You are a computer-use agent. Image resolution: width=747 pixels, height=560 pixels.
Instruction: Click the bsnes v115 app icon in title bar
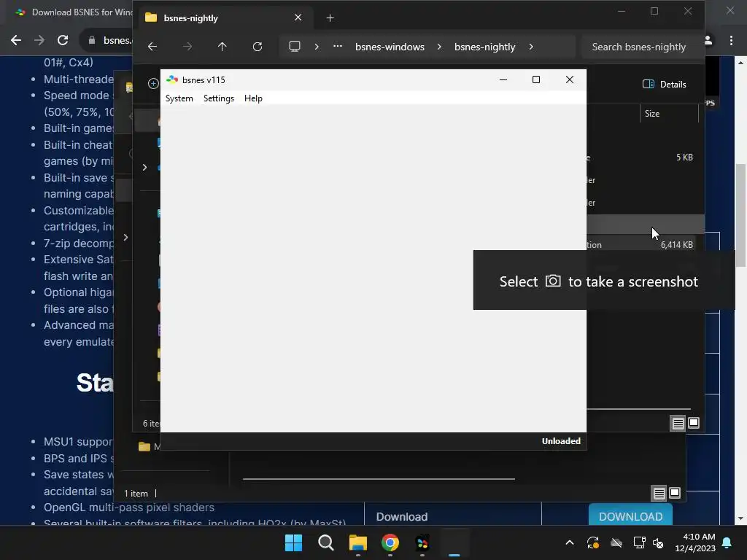(172, 79)
